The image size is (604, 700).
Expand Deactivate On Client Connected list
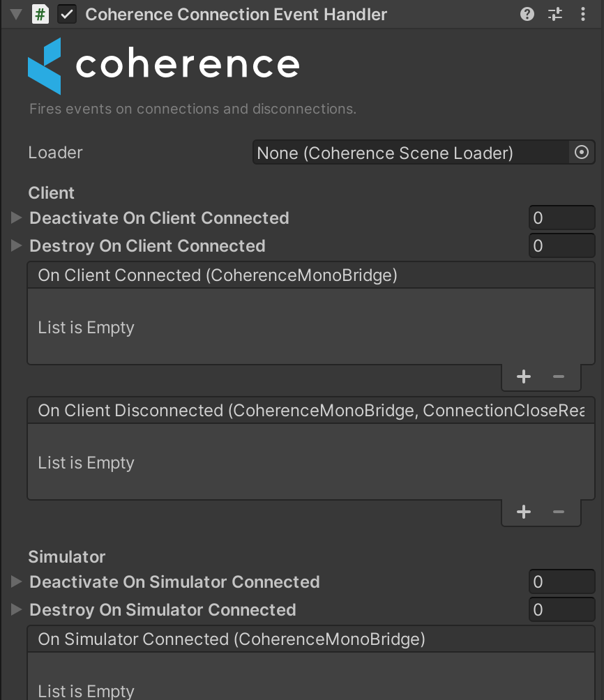pos(17,218)
